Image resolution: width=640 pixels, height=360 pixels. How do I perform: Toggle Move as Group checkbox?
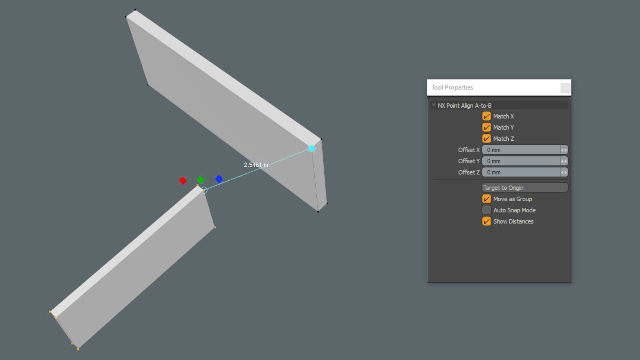[486, 199]
